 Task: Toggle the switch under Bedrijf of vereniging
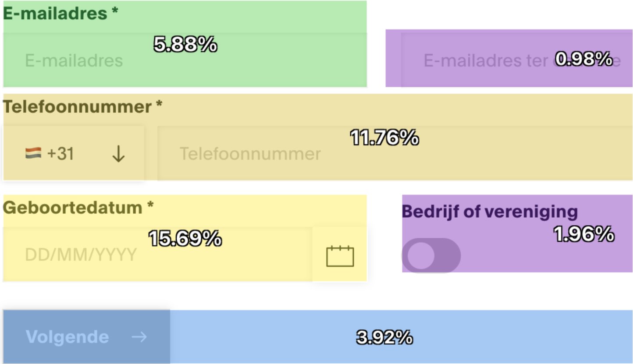coord(431,255)
